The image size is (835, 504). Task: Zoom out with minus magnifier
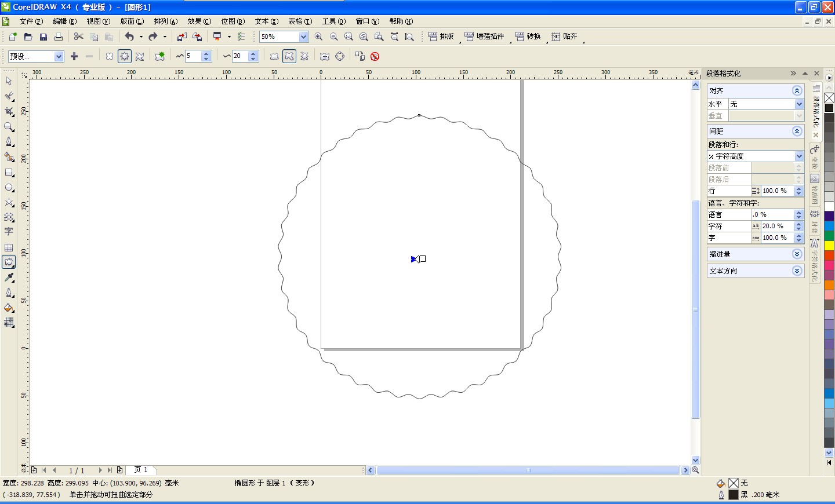click(x=333, y=36)
